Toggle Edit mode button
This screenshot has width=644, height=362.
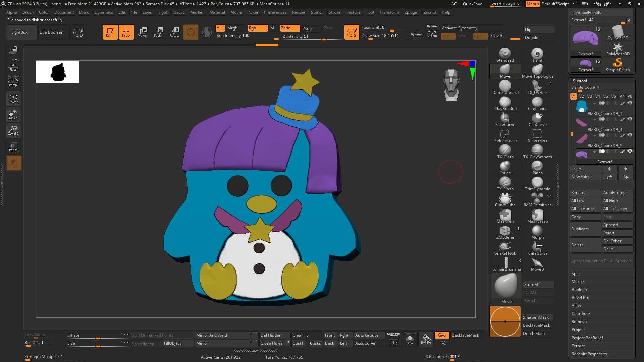pyautogui.click(x=110, y=32)
